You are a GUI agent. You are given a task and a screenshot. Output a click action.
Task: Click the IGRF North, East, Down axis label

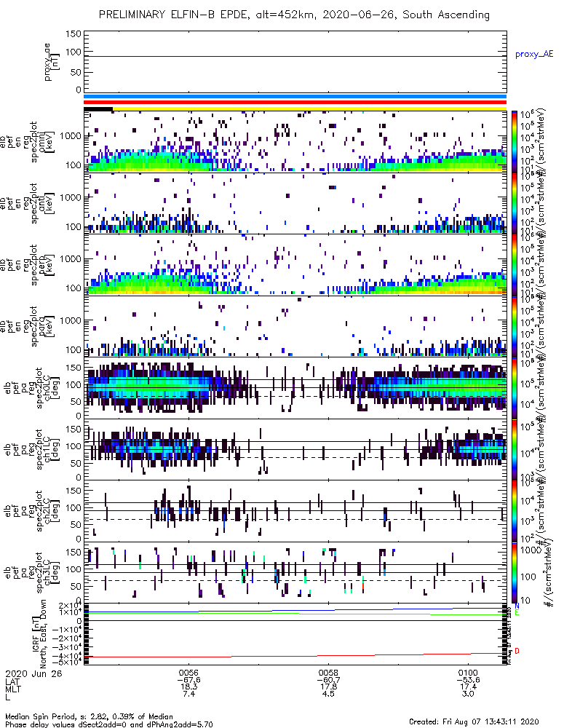pyautogui.click(x=40, y=633)
